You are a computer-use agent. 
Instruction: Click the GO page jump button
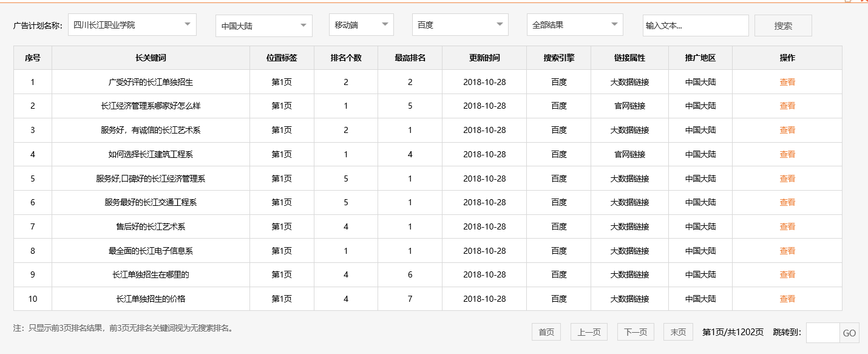(x=850, y=332)
